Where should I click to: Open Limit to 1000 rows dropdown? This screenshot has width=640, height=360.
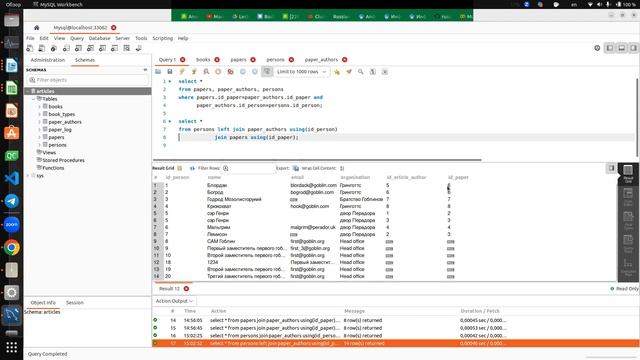coord(301,71)
